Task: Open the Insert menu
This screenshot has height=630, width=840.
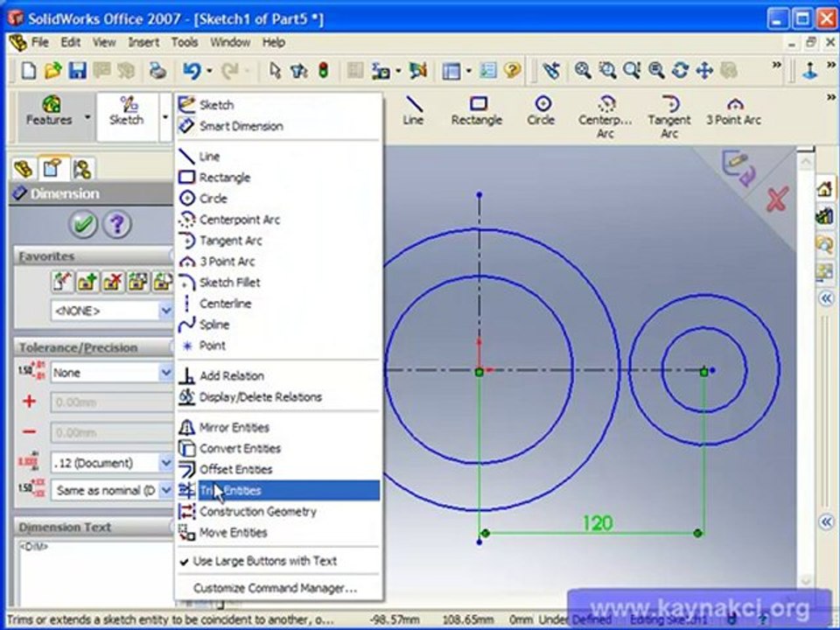Action: pyautogui.click(x=143, y=42)
